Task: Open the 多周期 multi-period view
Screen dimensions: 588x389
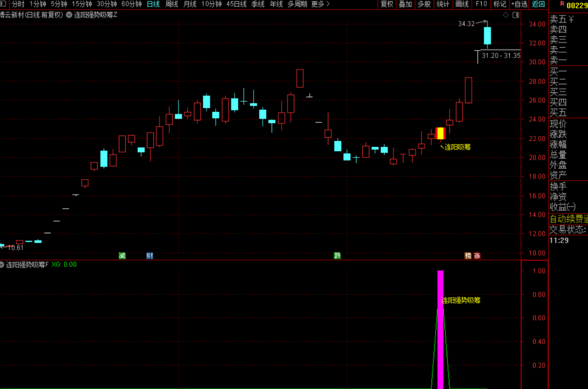Action: tap(297, 4)
